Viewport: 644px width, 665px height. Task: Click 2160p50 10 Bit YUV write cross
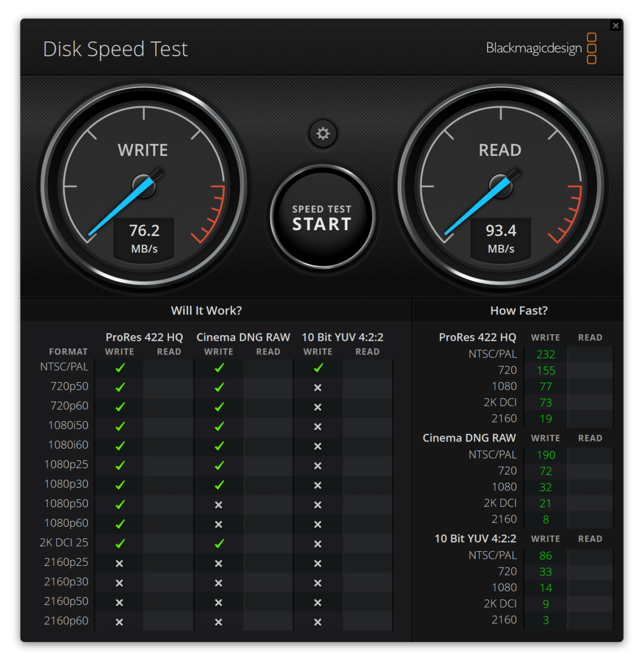(x=318, y=603)
